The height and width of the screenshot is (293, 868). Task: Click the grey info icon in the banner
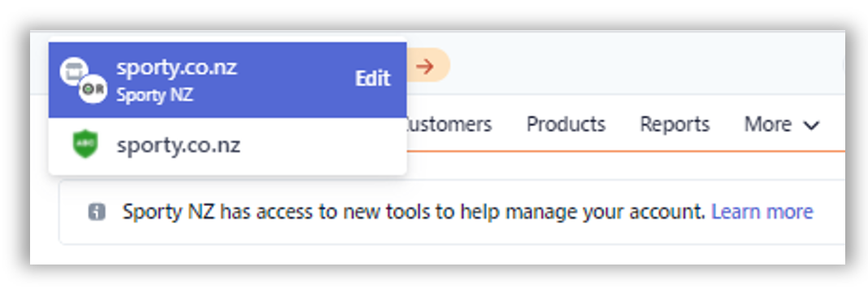point(97,212)
